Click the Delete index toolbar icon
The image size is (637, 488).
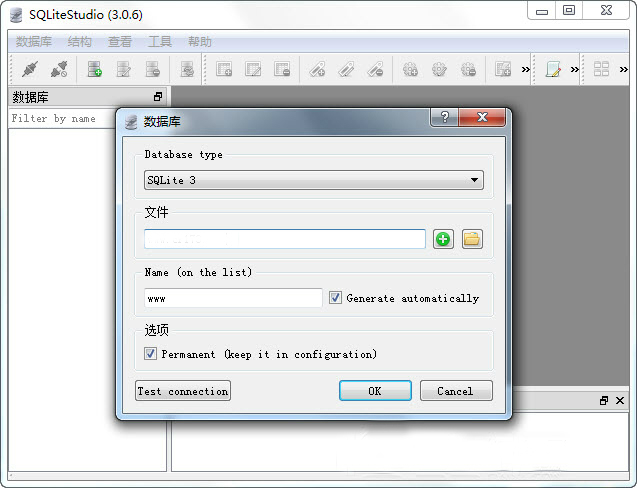point(375,69)
